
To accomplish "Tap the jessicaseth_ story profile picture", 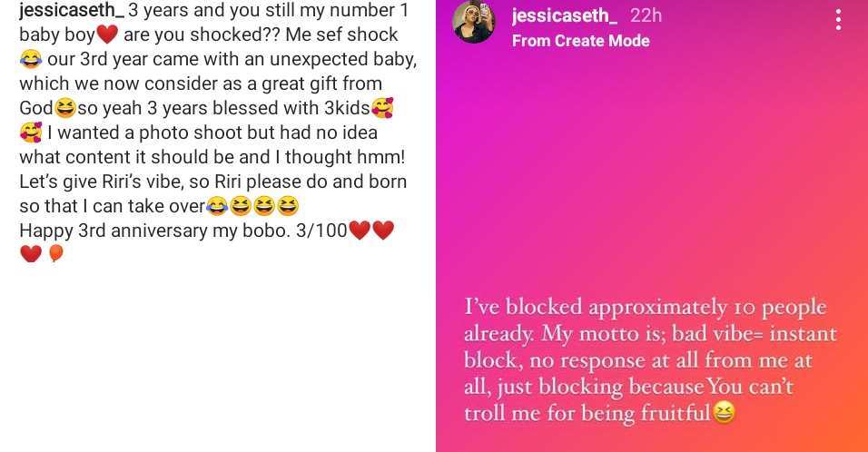I will tap(474, 22).
